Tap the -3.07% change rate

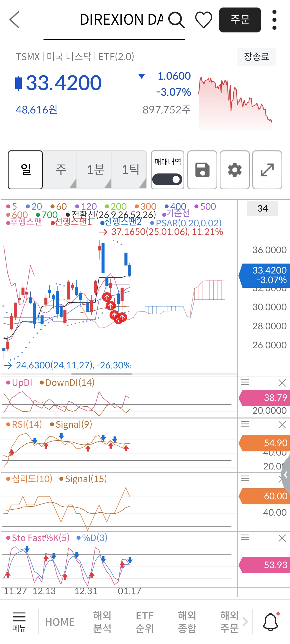[x=173, y=92]
